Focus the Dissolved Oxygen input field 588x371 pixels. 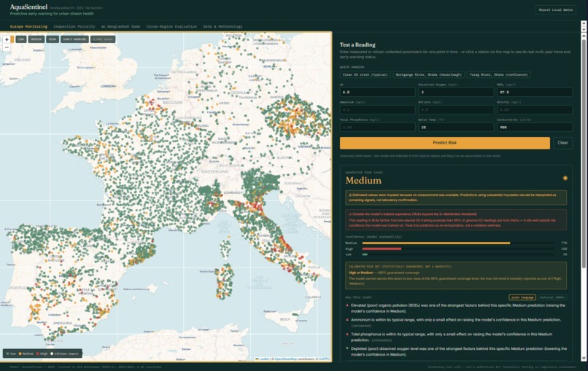(456, 92)
